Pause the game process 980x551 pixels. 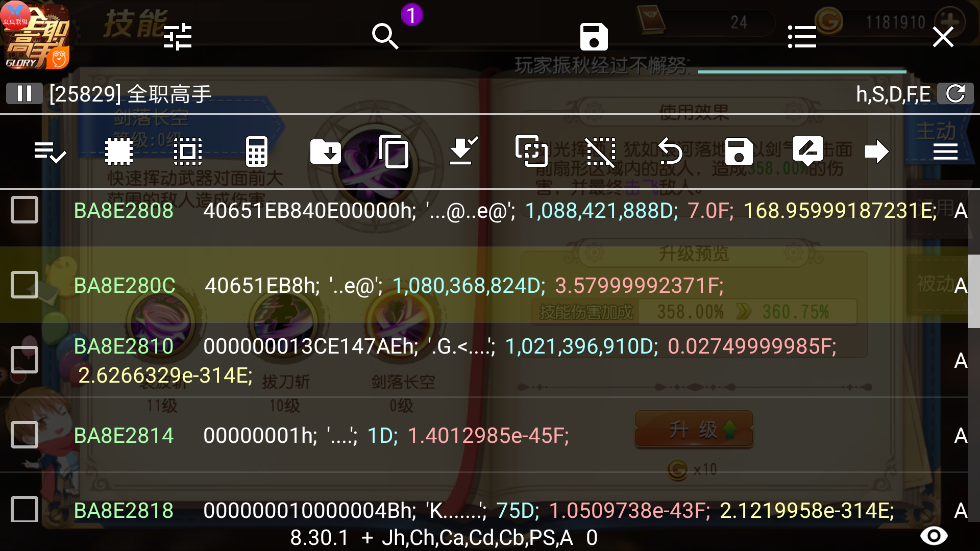[24, 94]
